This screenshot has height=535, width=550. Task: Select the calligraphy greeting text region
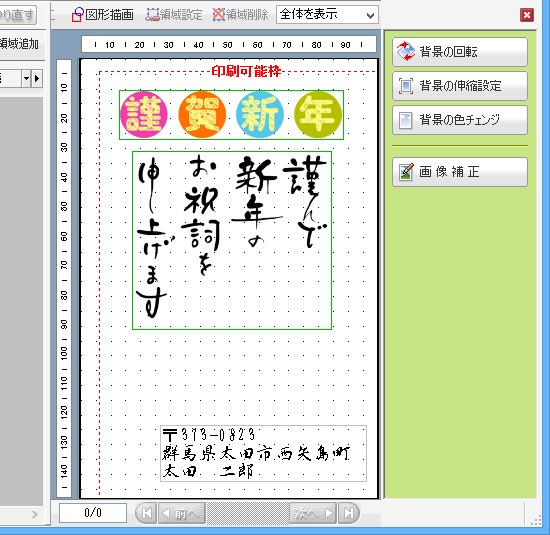point(232,240)
